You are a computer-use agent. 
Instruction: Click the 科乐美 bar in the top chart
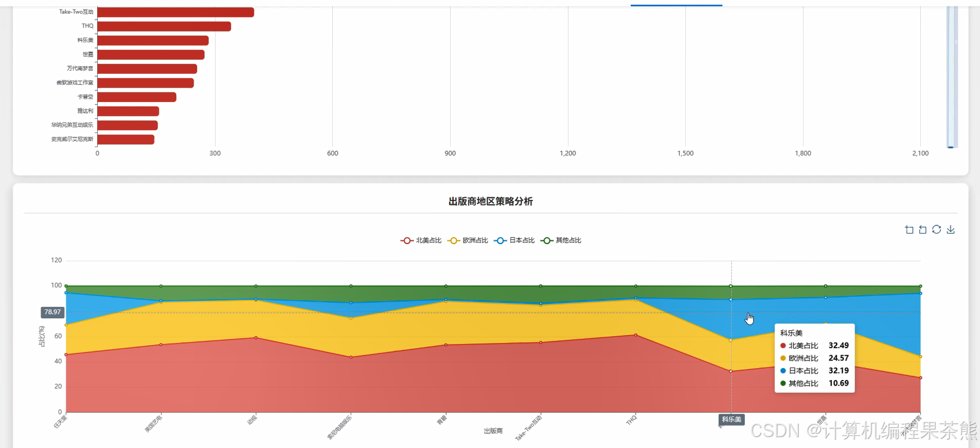[153, 40]
